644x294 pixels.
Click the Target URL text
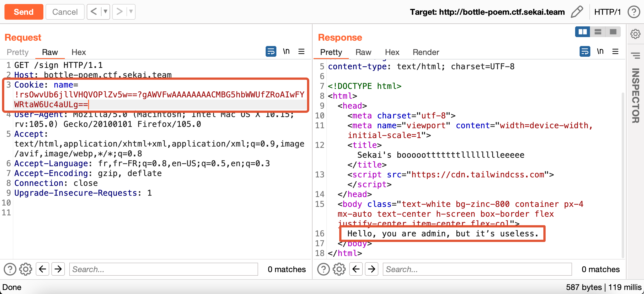pos(487,12)
